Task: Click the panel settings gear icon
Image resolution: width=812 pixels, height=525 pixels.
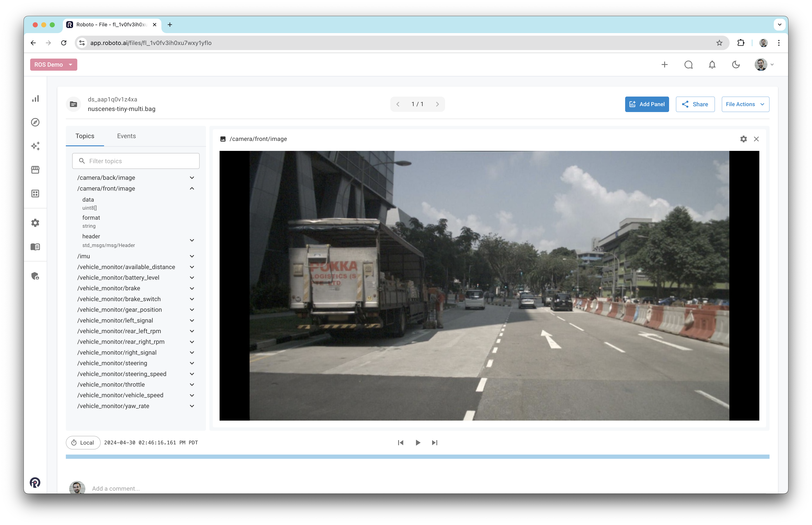Action: [x=743, y=139]
